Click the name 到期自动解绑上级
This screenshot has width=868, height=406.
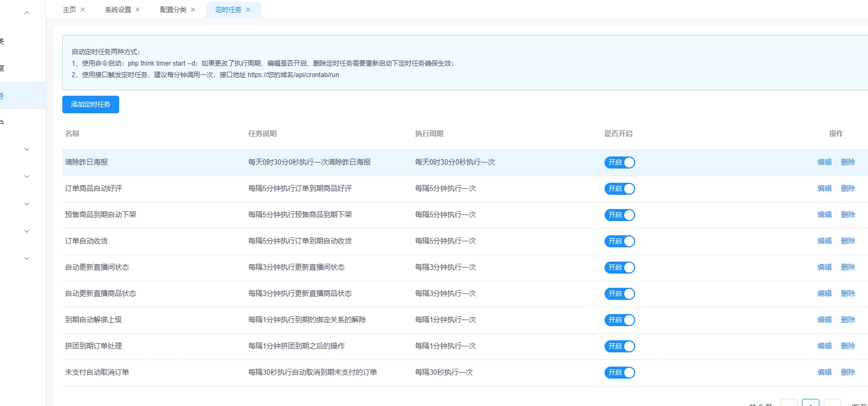[x=93, y=320]
